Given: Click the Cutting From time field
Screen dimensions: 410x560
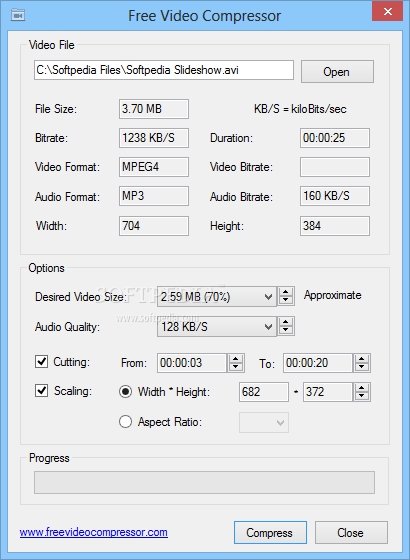Looking at the screenshot, I should point(192,363).
